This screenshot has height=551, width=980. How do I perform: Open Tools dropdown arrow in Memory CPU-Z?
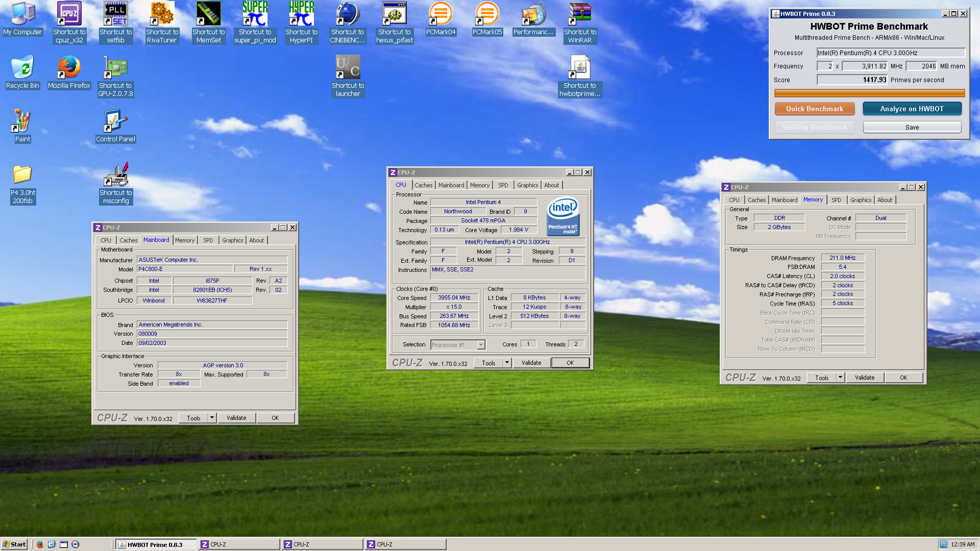[x=840, y=378]
